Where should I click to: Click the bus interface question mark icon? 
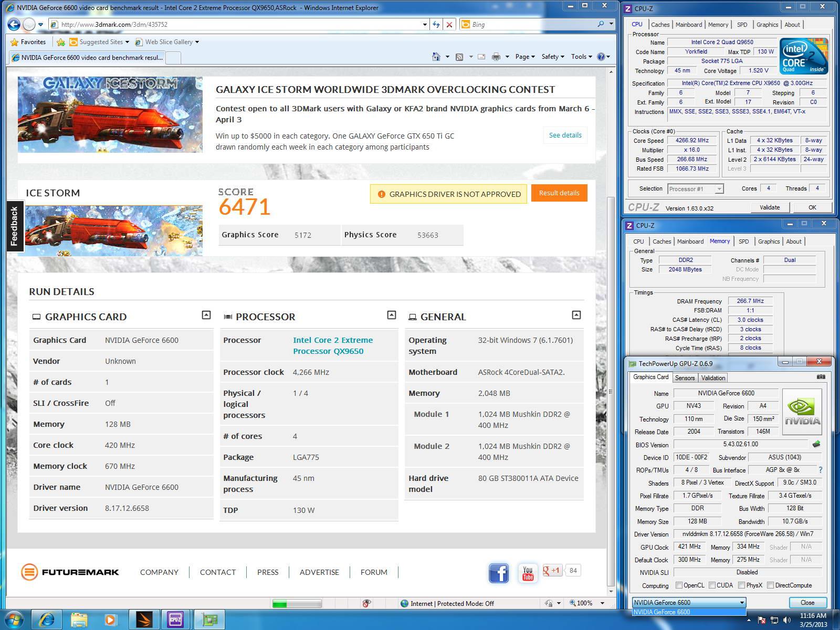coord(821,470)
